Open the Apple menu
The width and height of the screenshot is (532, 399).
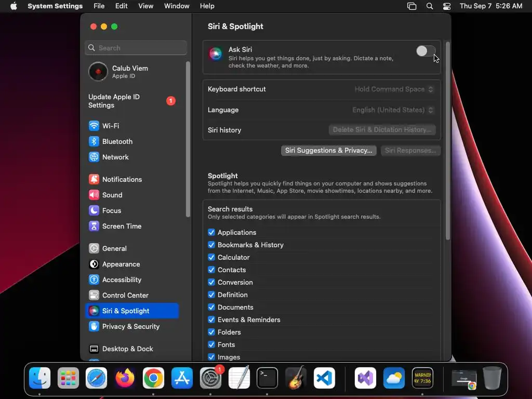click(14, 6)
